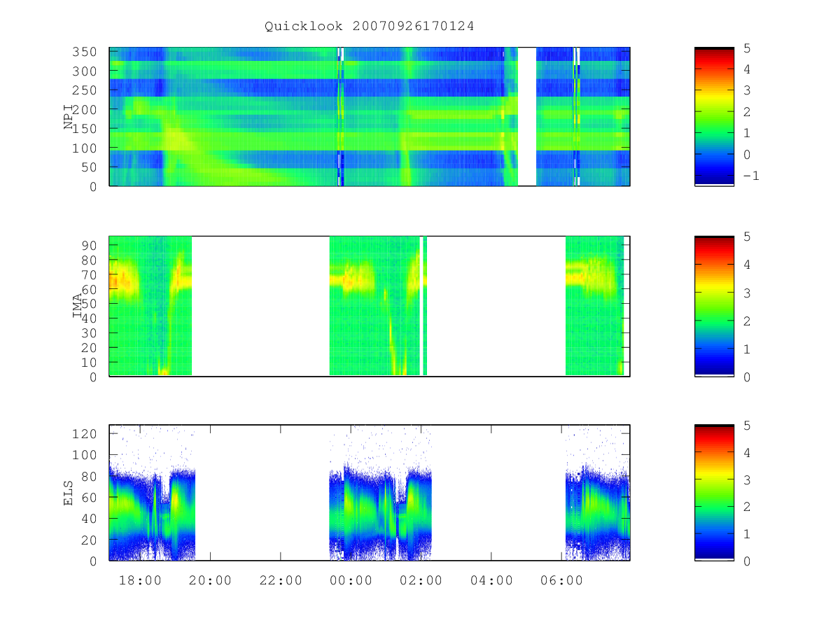Select the ELS axis label
The height and width of the screenshot is (630, 840).
(x=69, y=493)
